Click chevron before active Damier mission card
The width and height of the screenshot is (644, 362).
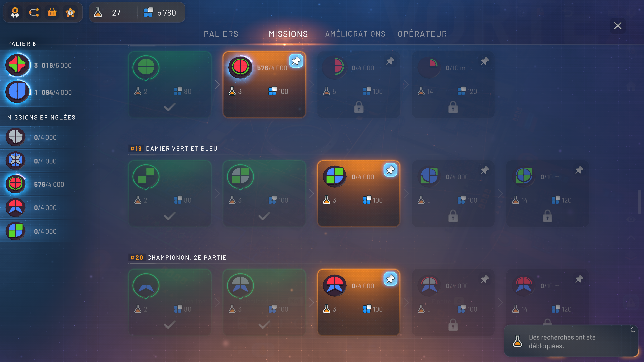click(312, 193)
